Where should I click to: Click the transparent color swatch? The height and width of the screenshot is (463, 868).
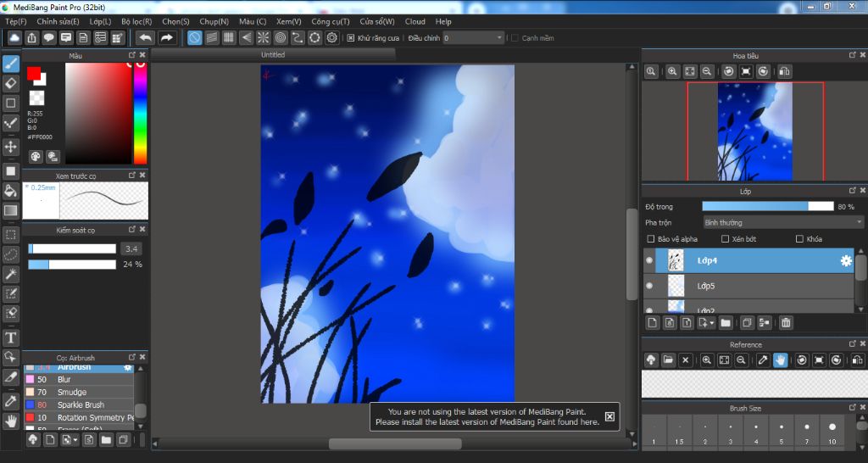click(x=36, y=98)
